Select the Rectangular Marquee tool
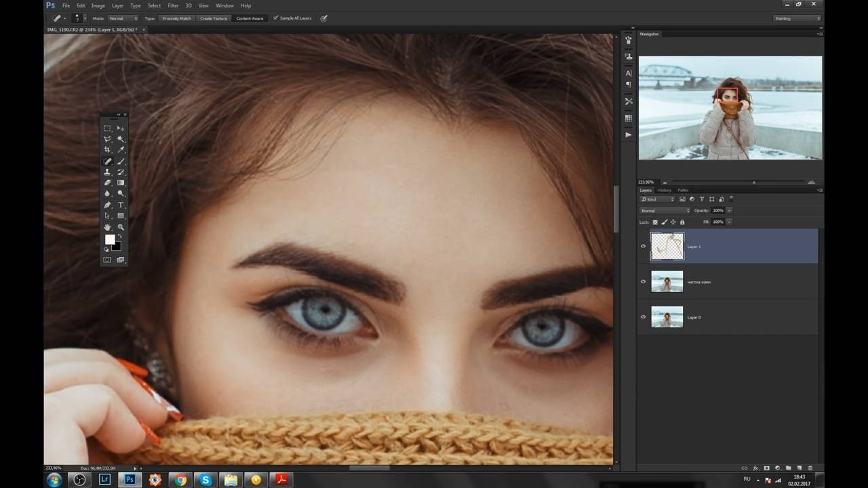 107,128
